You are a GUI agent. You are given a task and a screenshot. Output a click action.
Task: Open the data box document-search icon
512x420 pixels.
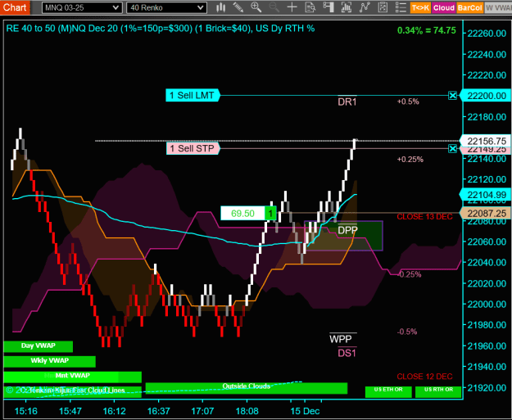click(x=310, y=7)
